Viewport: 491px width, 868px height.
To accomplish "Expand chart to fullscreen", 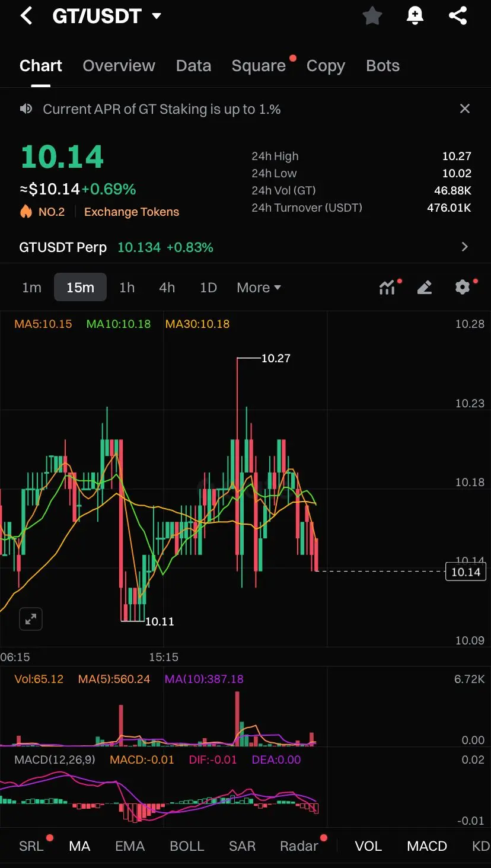I will pos(30,620).
